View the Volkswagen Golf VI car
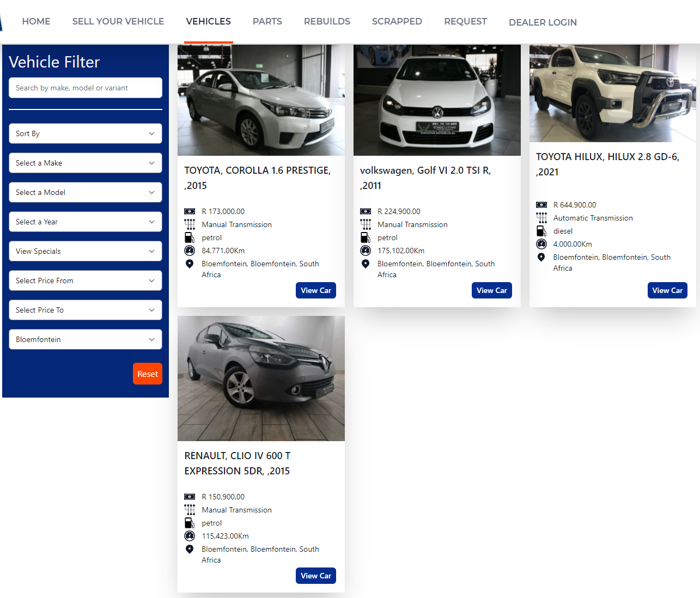 point(492,290)
